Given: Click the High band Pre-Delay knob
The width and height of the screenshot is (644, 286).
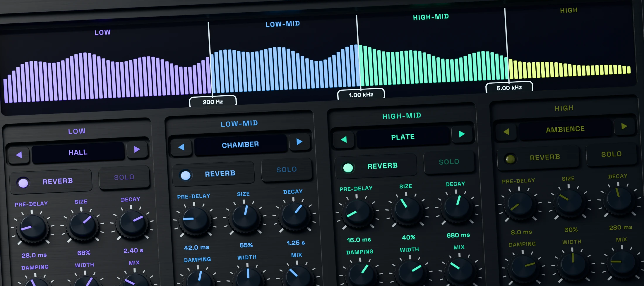Looking at the screenshot, I should (x=520, y=204).
